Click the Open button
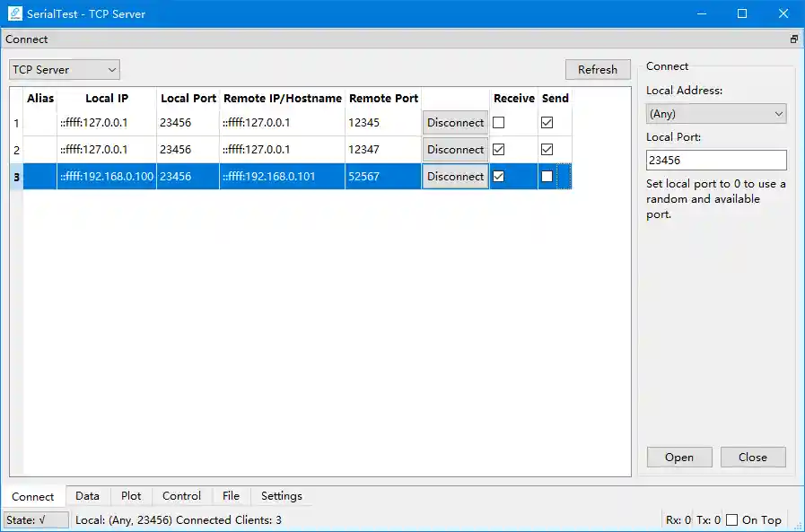 click(x=679, y=457)
